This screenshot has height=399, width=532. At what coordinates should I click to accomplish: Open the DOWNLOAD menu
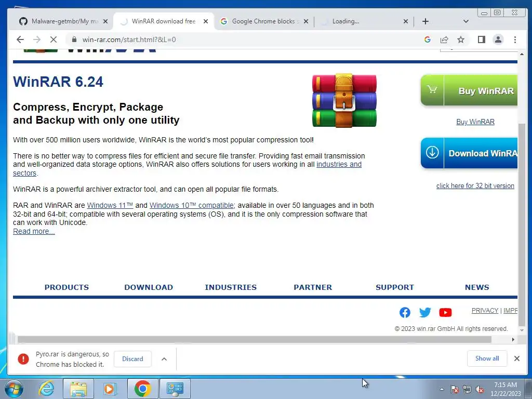(149, 287)
